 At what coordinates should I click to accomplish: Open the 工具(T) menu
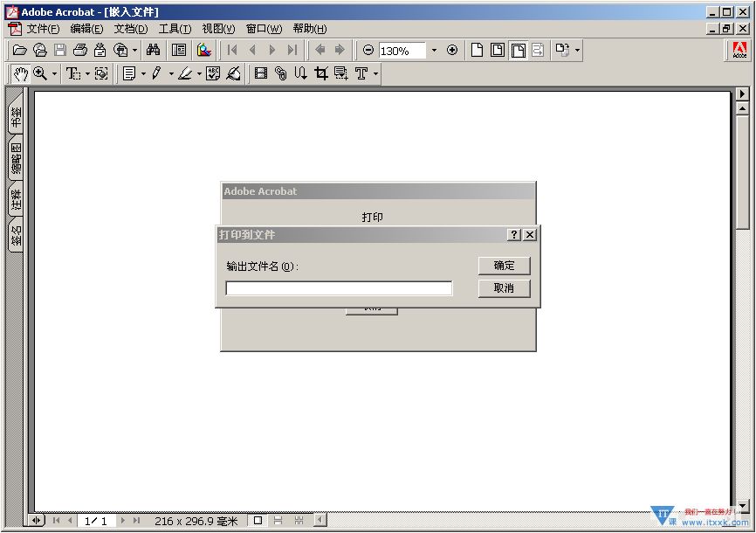175,29
